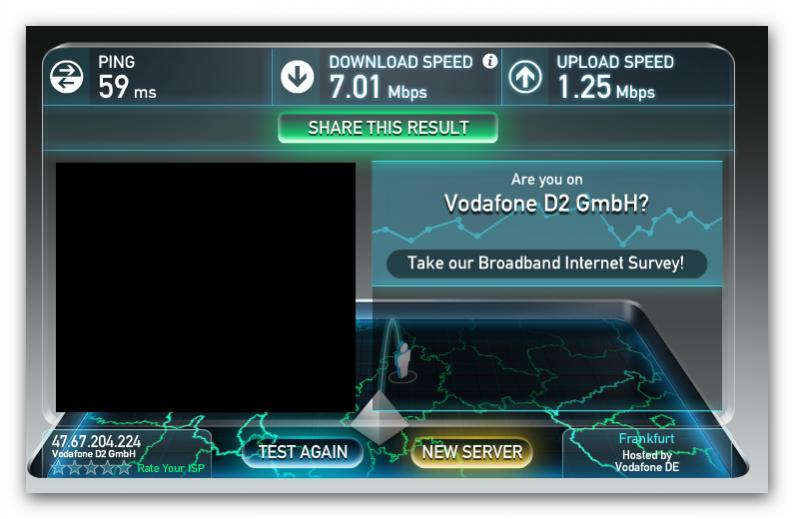Click the Test Again button
The height and width of the screenshot is (519, 794).
303,452
